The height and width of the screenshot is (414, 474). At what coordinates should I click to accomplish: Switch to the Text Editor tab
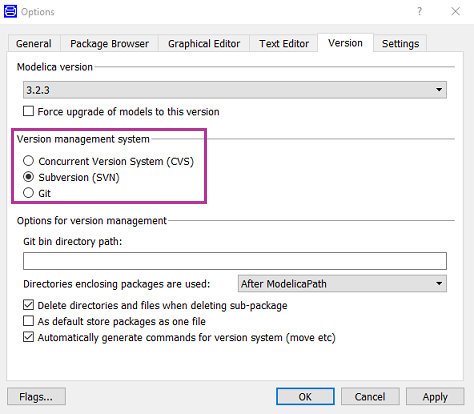tap(284, 44)
